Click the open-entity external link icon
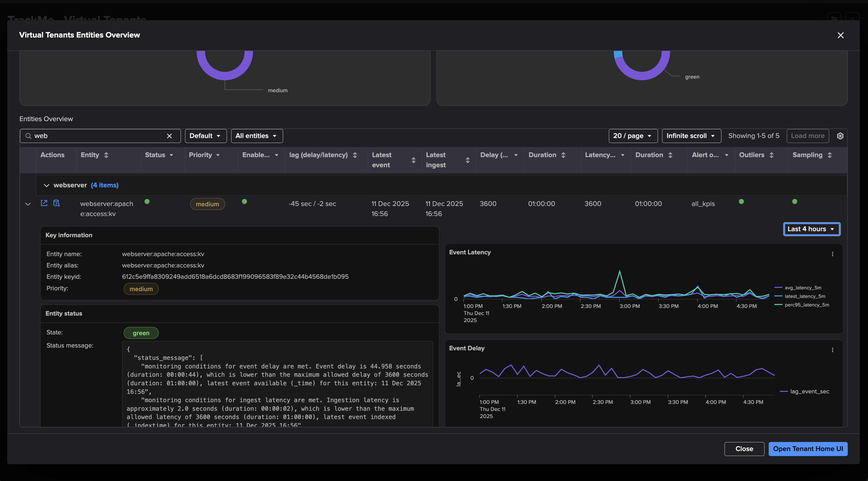Image resolution: width=868 pixels, height=481 pixels. click(x=44, y=203)
